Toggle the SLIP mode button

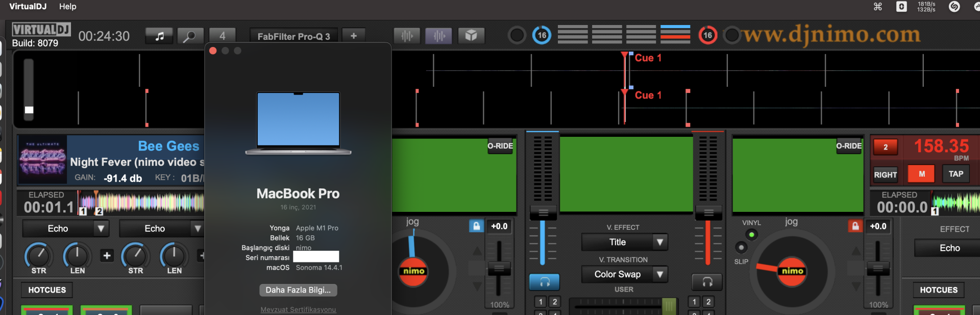[741, 248]
